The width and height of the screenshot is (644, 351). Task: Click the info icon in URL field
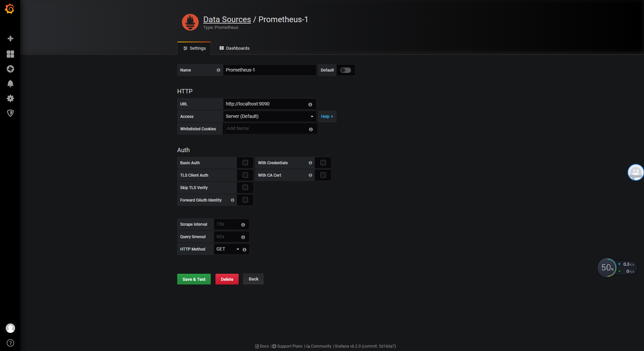(310, 104)
